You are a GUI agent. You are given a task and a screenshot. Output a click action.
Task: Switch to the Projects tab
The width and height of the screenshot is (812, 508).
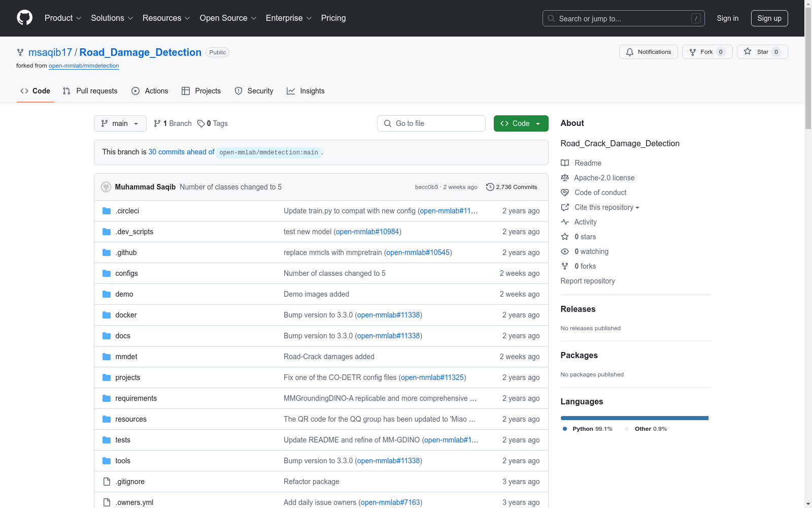click(201, 91)
